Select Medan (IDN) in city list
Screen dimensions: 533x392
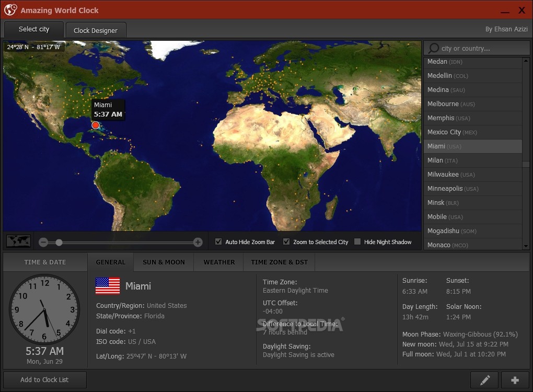coord(473,62)
